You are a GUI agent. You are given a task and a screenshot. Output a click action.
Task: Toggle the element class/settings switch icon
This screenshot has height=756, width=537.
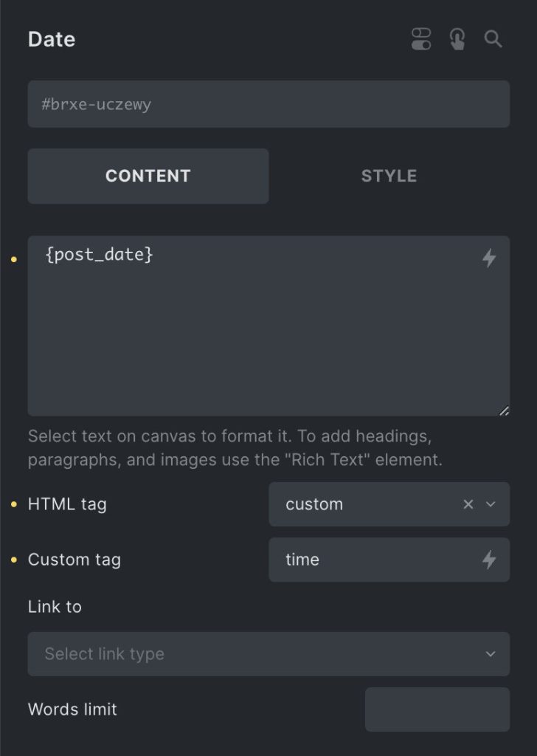421,40
